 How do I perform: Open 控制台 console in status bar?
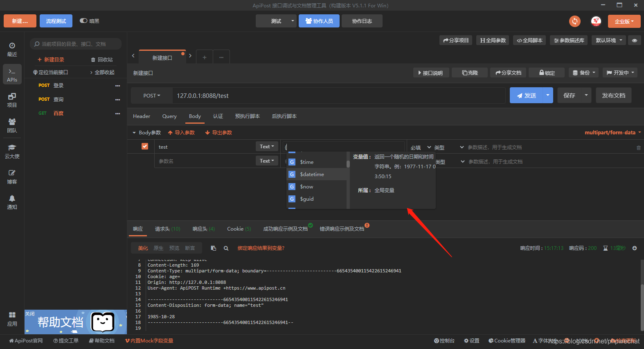(x=444, y=341)
